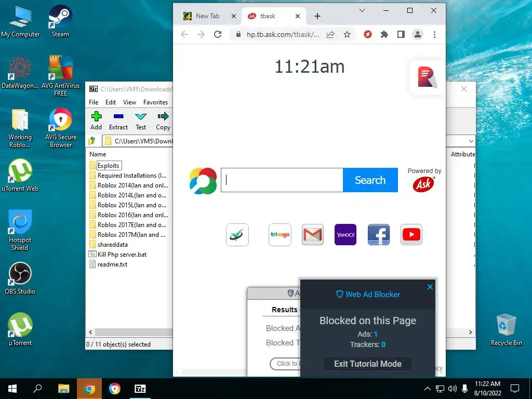Close the Web Ad Blocker popup
This screenshot has width=532, height=399.
tap(430, 287)
